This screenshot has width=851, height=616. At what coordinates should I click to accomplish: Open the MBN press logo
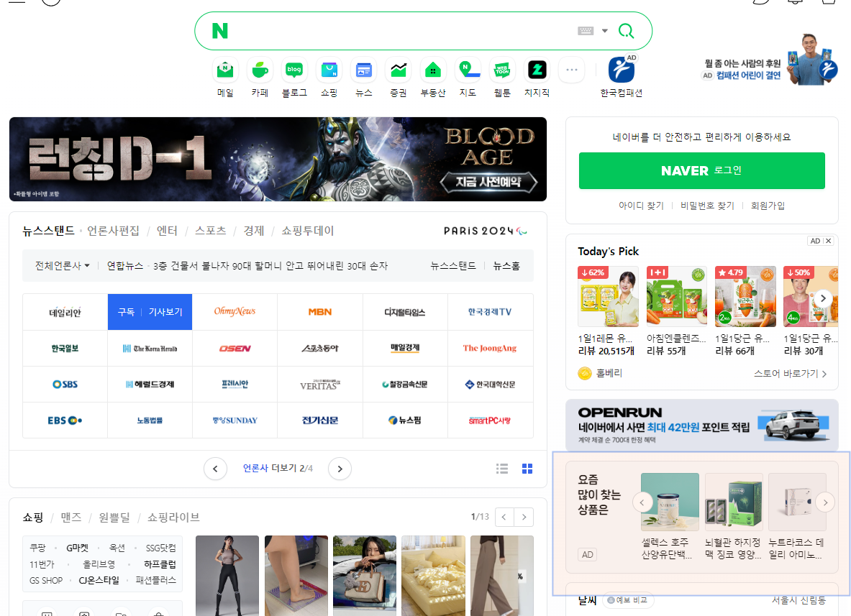(320, 312)
